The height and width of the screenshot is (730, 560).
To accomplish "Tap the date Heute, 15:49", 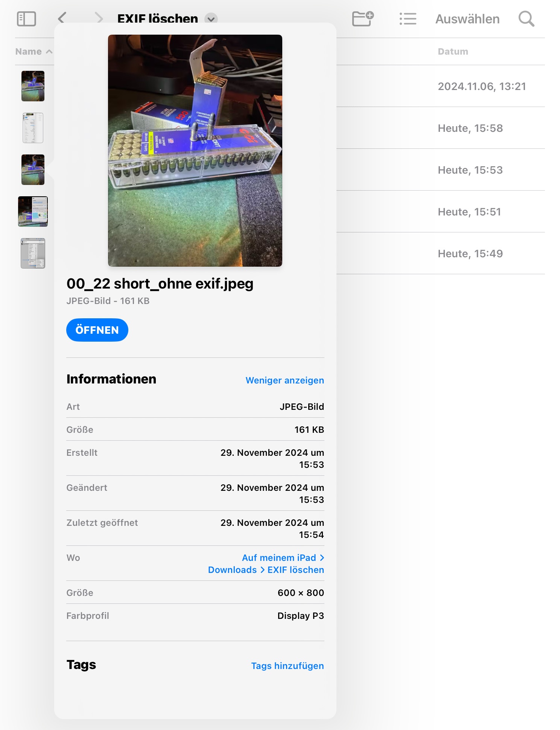I will pyautogui.click(x=470, y=254).
